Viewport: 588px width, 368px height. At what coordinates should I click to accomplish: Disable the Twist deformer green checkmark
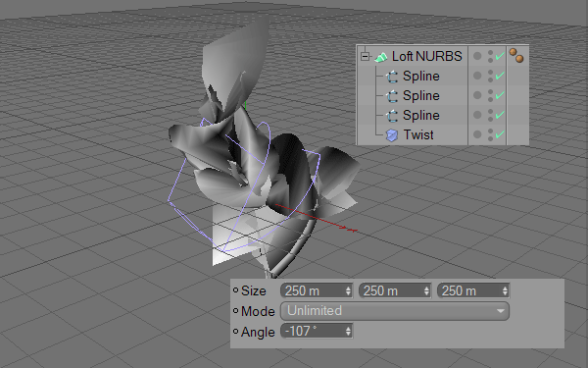click(x=499, y=134)
